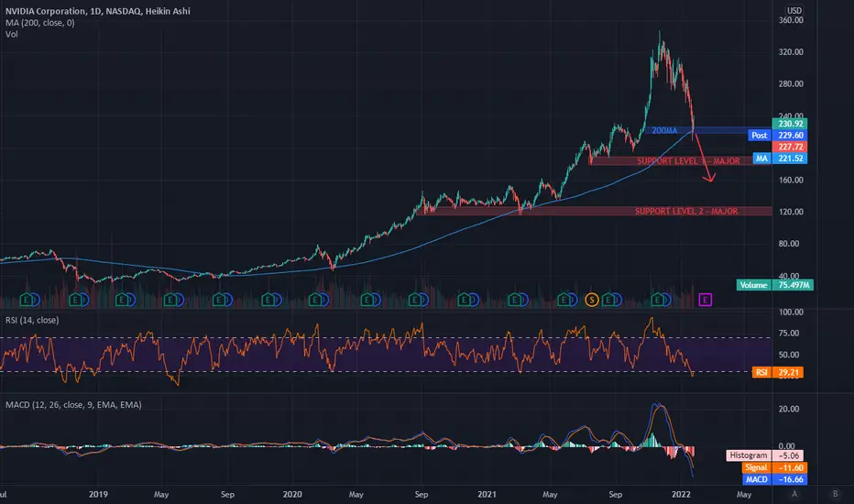Click the 2019 label on the time axis
854x504 pixels.
98,494
